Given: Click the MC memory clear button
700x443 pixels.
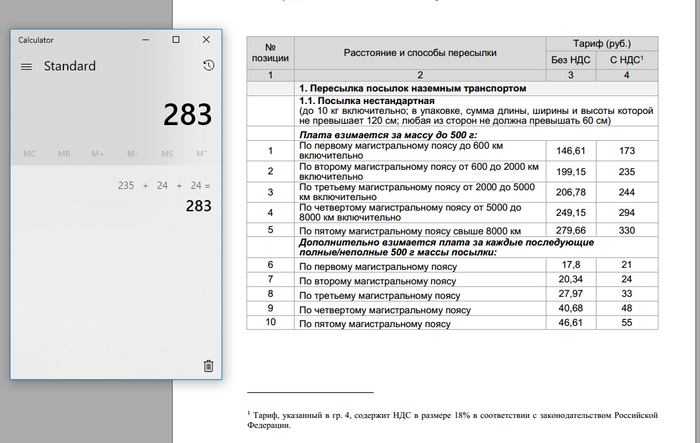Looking at the screenshot, I should [29, 154].
